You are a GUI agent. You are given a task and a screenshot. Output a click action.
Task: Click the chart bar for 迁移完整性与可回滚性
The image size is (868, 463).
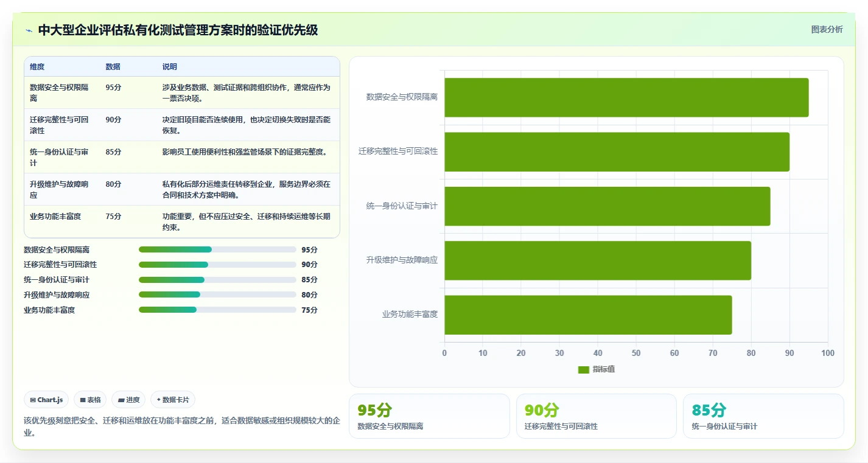pos(617,151)
